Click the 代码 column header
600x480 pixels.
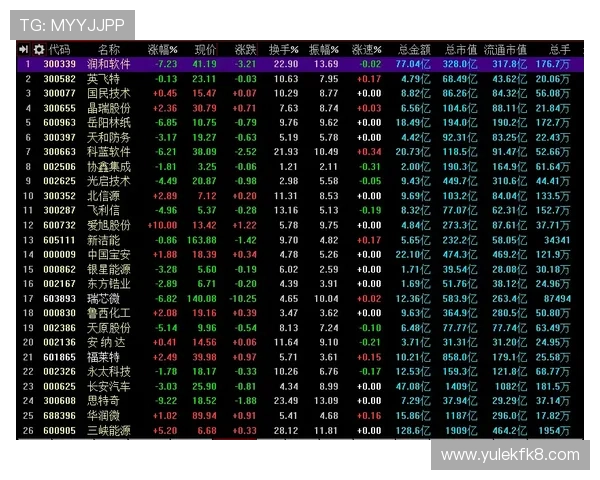[60, 49]
